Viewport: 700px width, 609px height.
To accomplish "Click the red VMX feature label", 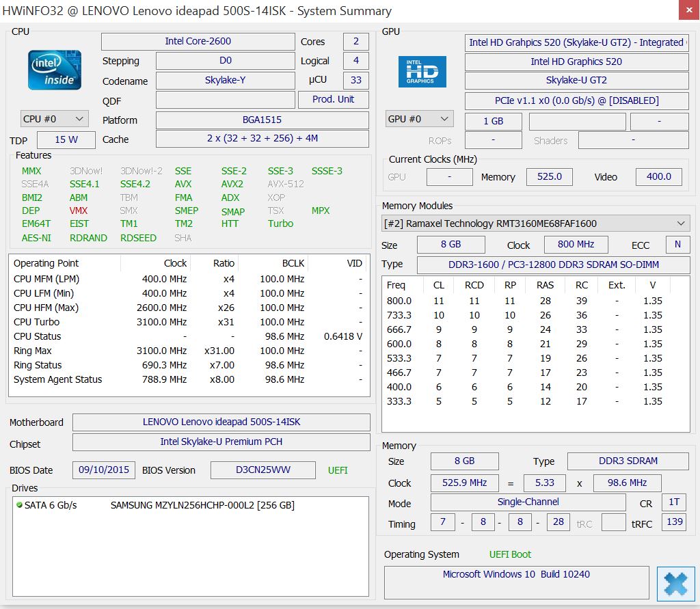I will point(79,211).
